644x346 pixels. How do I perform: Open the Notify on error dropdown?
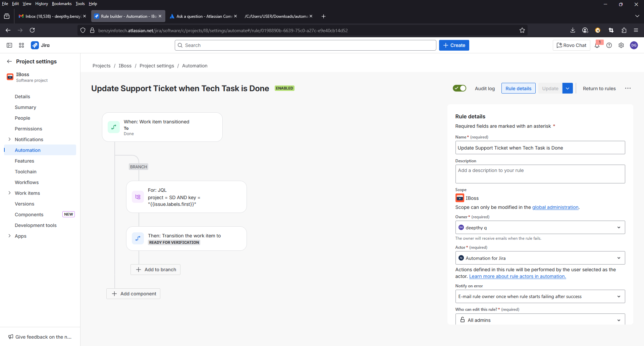pos(540,297)
